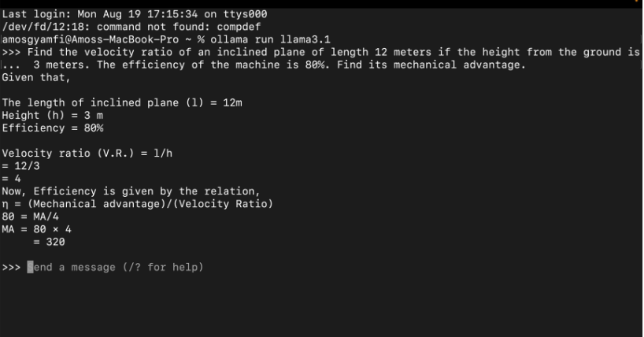The width and height of the screenshot is (644, 337).
Task: Select the 'Last login' line
Action: [135, 14]
